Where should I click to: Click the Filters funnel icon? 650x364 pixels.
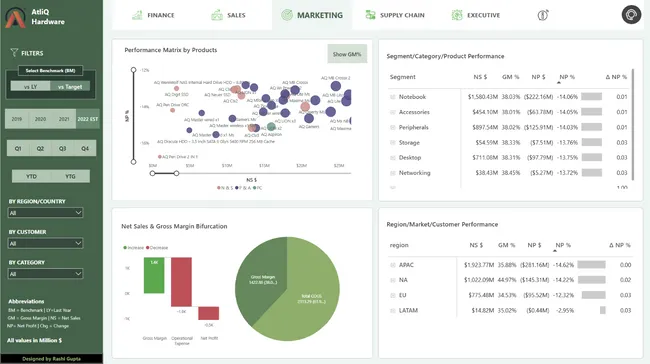tap(14, 53)
